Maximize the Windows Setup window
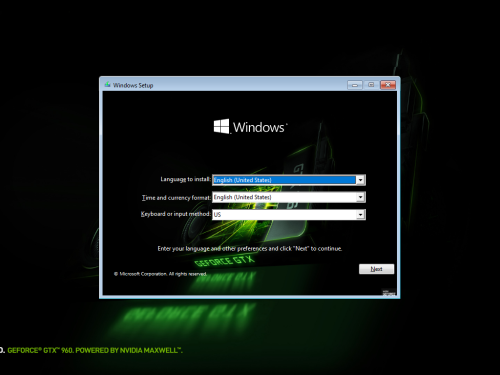The width and height of the screenshot is (500, 375). pos(371,85)
